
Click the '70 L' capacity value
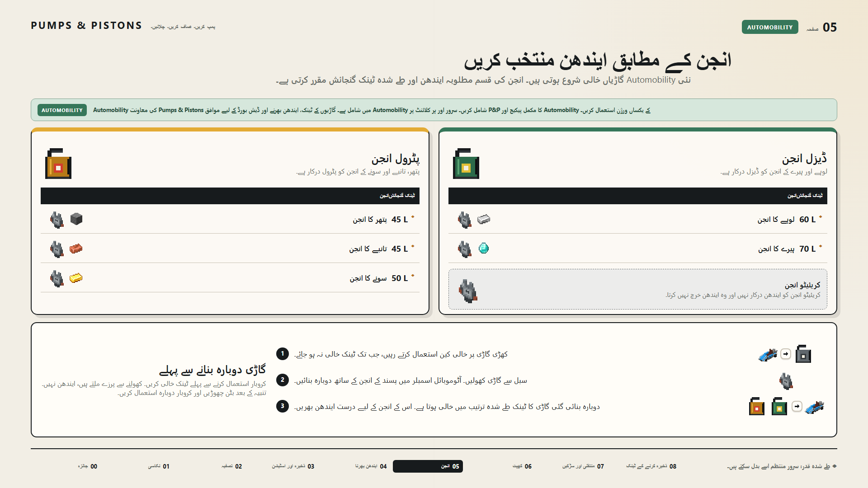point(807,249)
